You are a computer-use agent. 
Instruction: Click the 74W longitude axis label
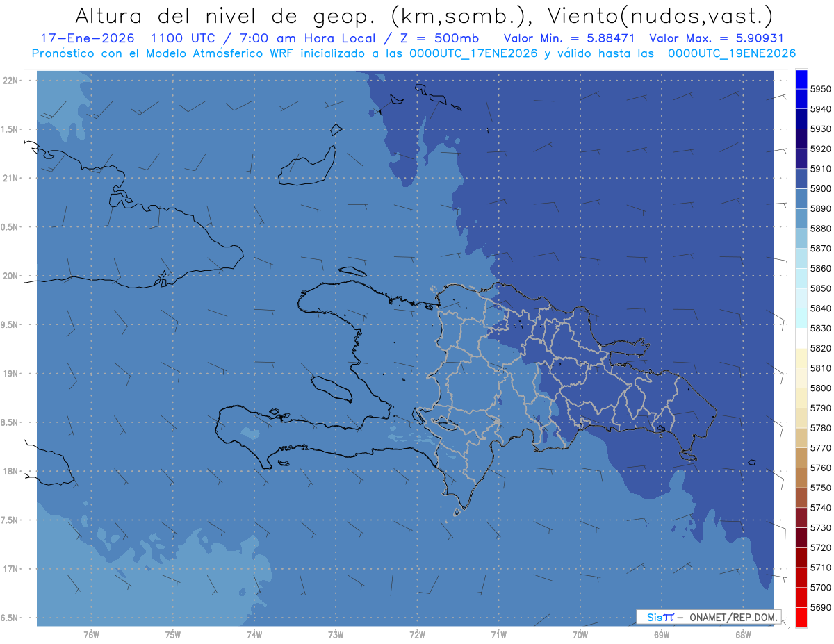[254, 636]
